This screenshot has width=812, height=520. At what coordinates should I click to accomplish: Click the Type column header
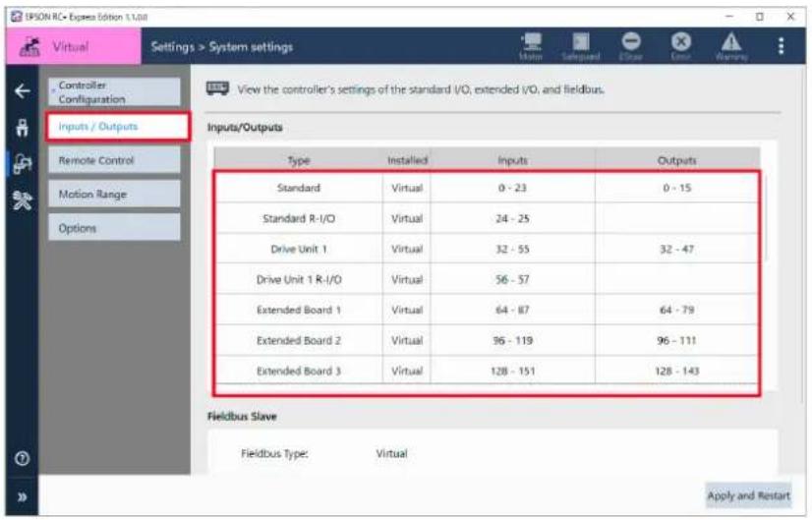[298, 160]
